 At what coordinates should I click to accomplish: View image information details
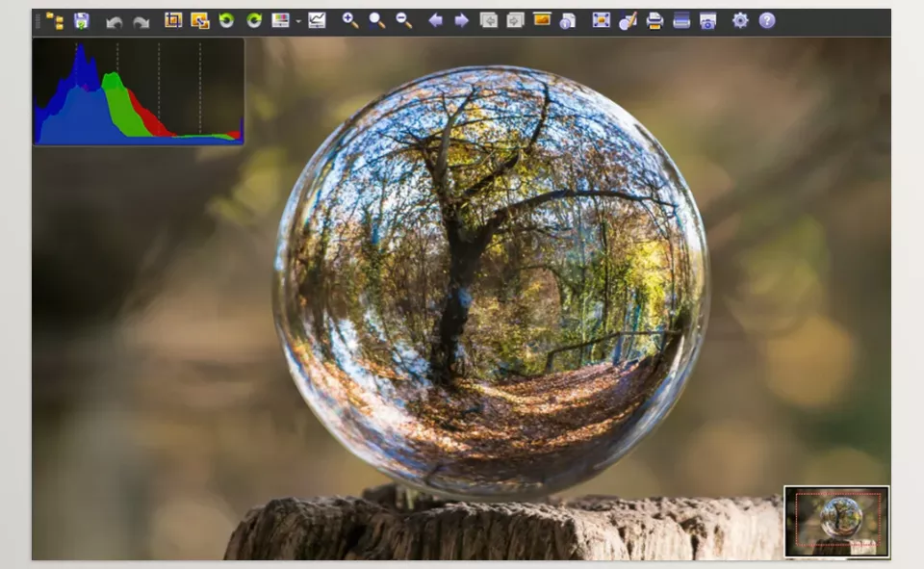(x=566, y=18)
